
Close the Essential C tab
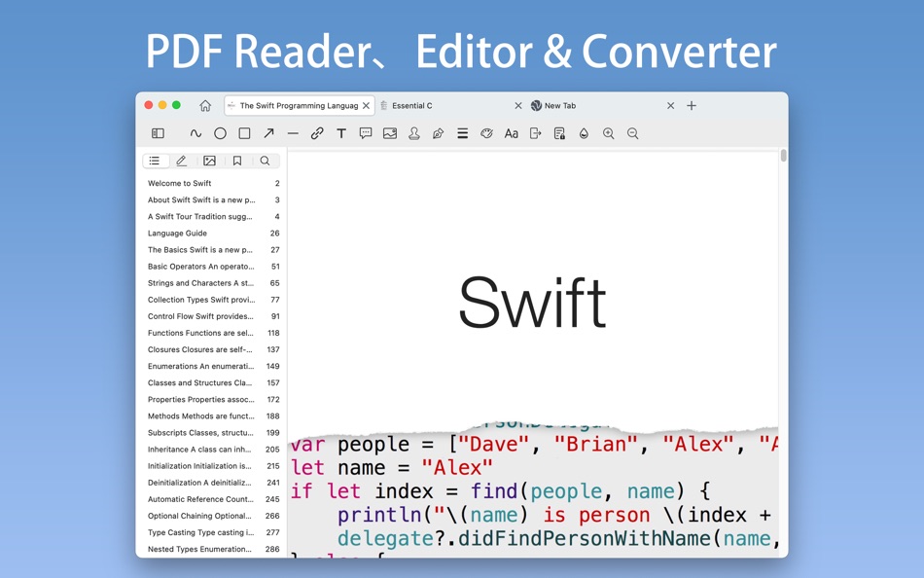(x=518, y=105)
